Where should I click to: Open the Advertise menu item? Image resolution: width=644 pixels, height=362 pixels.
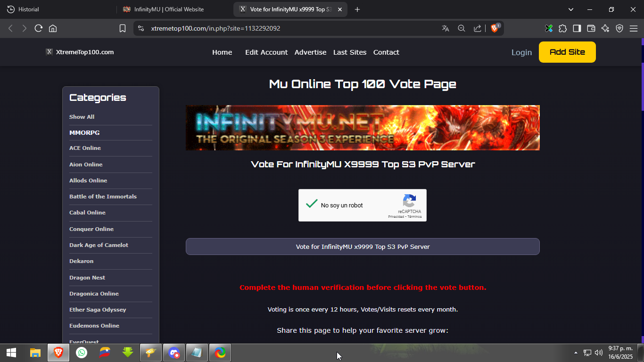tap(310, 52)
